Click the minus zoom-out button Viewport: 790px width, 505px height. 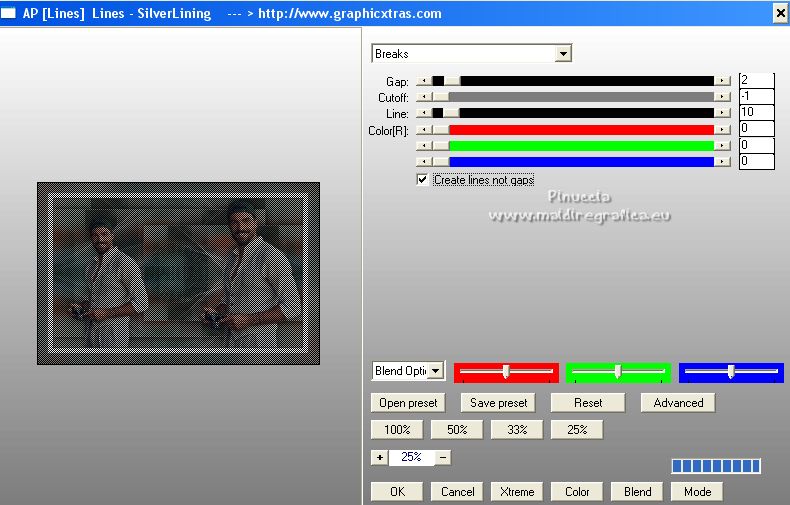[x=443, y=458]
